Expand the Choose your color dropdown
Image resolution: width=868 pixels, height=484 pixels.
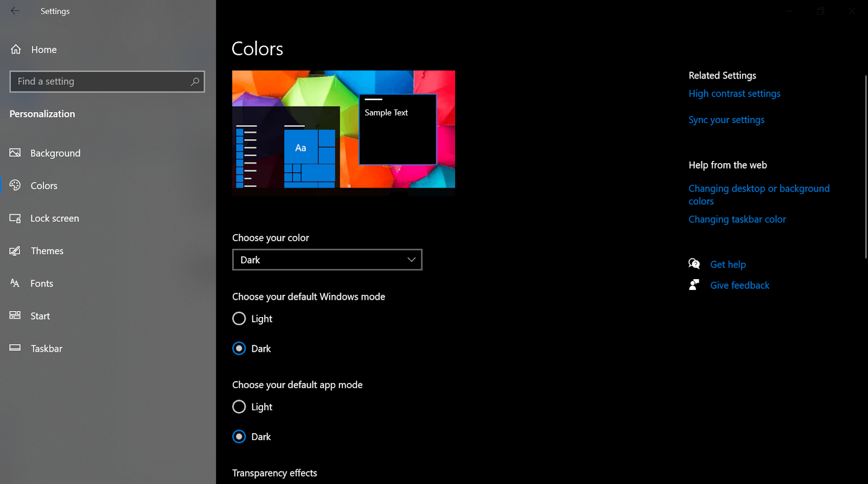[x=327, y=260]
